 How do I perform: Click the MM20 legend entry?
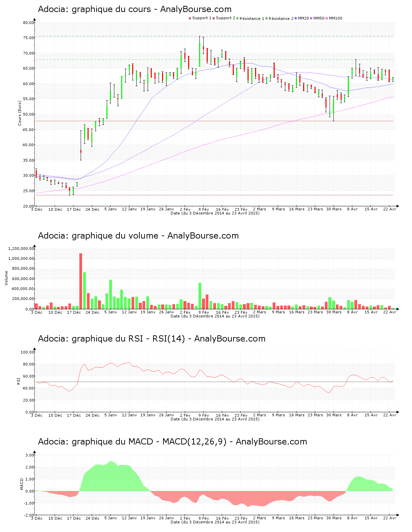[x=302, y=18]
